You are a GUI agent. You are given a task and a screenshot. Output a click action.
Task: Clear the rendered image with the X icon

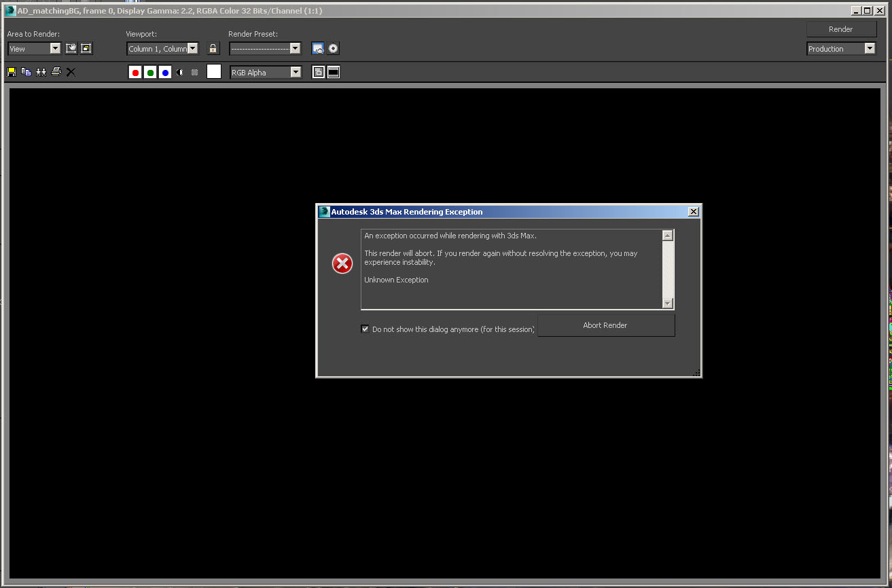[71, 72]
